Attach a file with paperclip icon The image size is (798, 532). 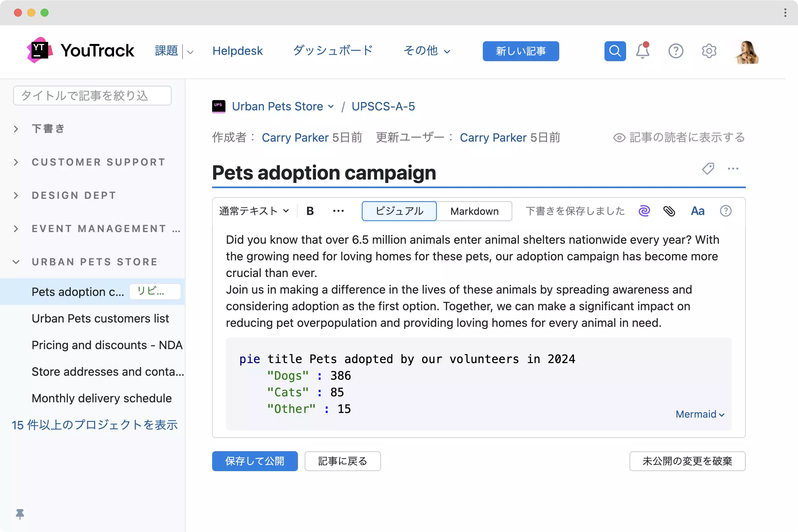(x=669, y=211)
